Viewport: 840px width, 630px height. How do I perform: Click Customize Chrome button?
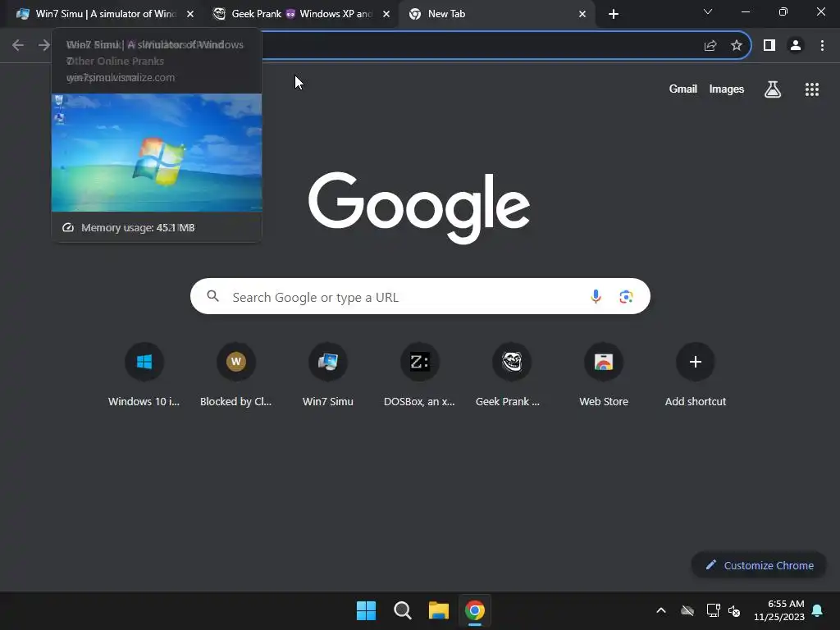(x=759, y=565)
